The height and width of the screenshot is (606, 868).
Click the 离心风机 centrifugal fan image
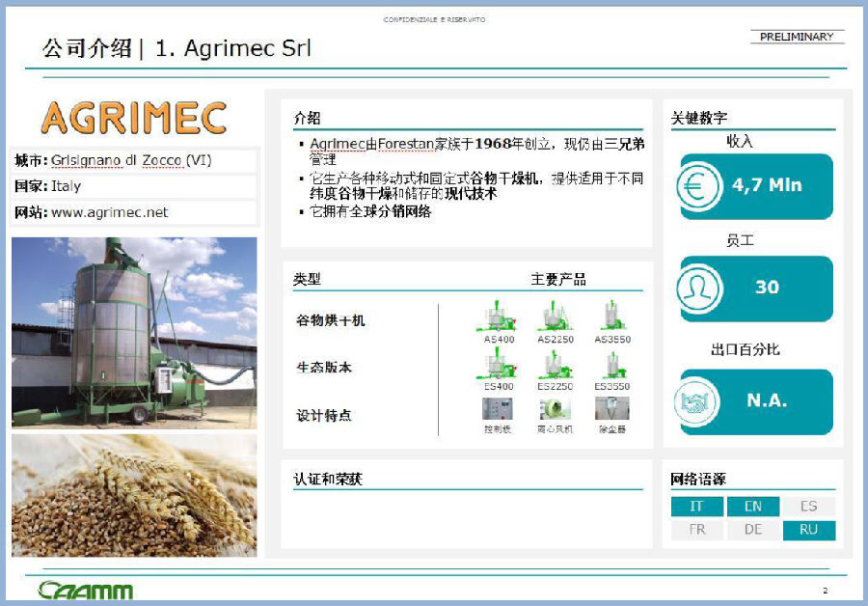click(555, 409)
